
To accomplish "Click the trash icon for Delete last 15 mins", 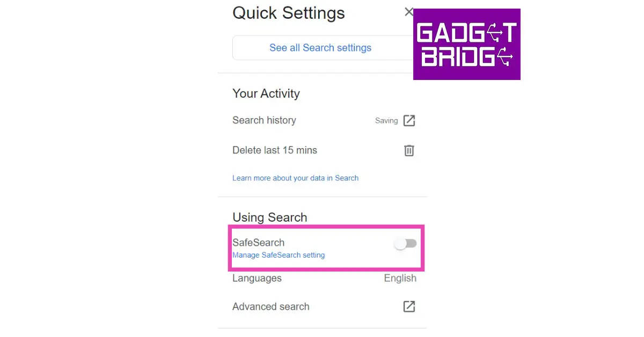I will tap(409, 150).
